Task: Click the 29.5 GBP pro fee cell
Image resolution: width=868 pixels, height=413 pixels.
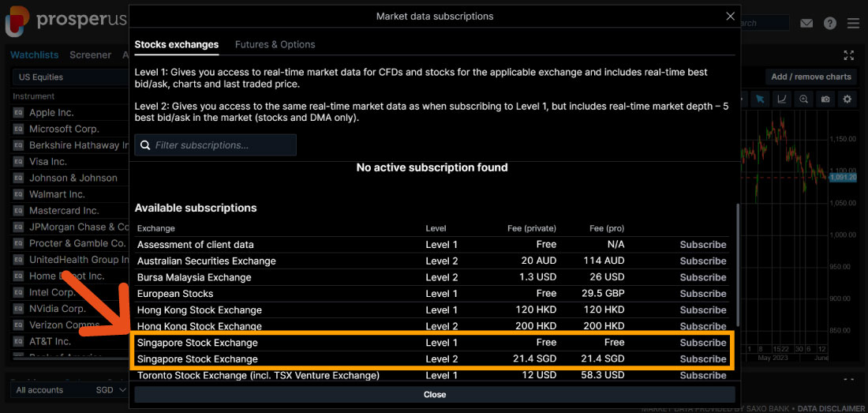Action: point(604,294)
